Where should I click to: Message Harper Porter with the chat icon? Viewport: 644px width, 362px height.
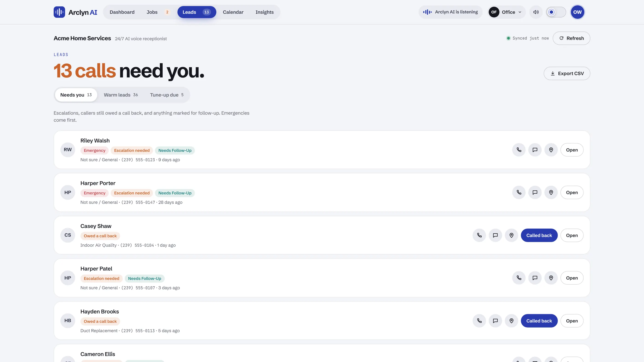pyautogui.click(x=535, y=192)
